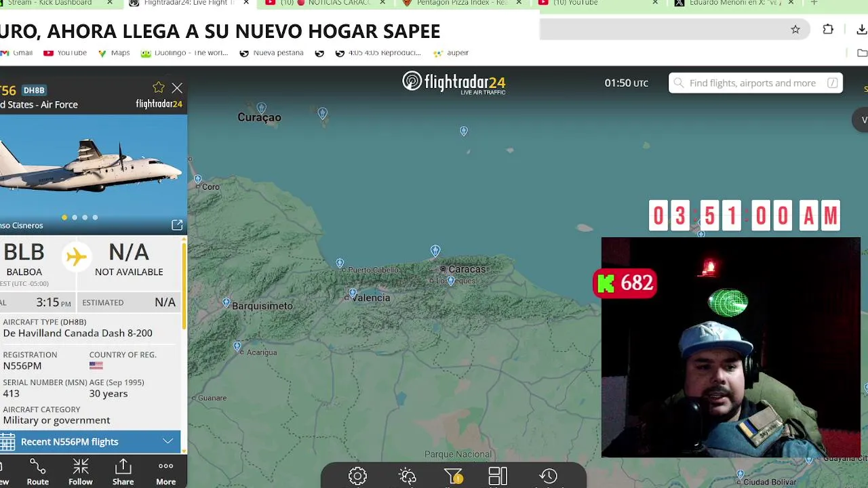Open the YouTube bookmark
The image size is (868, 488).
pos(65,53)
